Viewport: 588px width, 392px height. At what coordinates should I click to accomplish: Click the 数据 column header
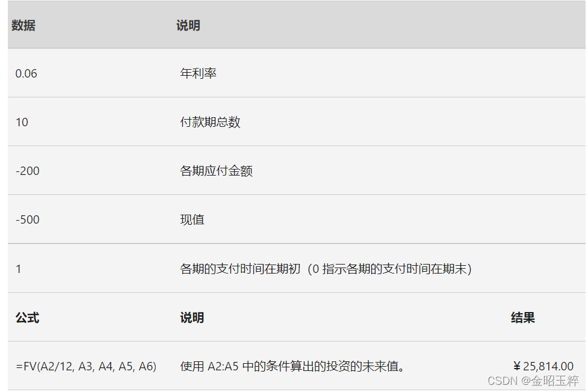(23, 26)
